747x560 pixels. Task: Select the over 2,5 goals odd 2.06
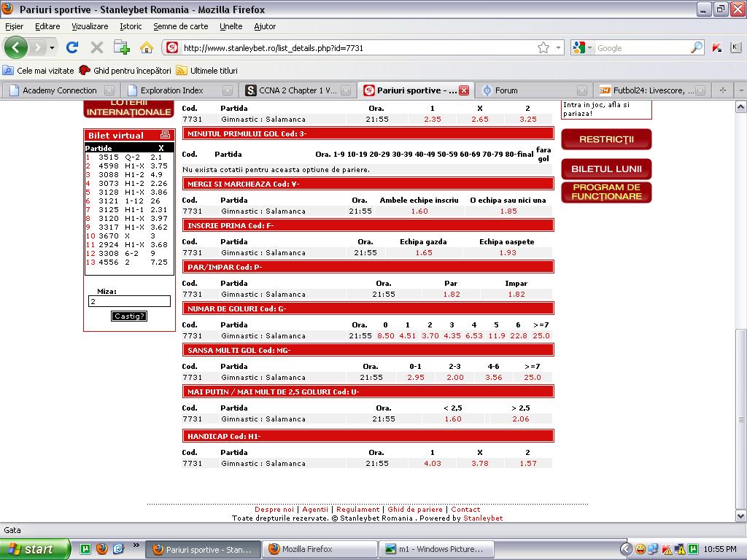[521, 419]
